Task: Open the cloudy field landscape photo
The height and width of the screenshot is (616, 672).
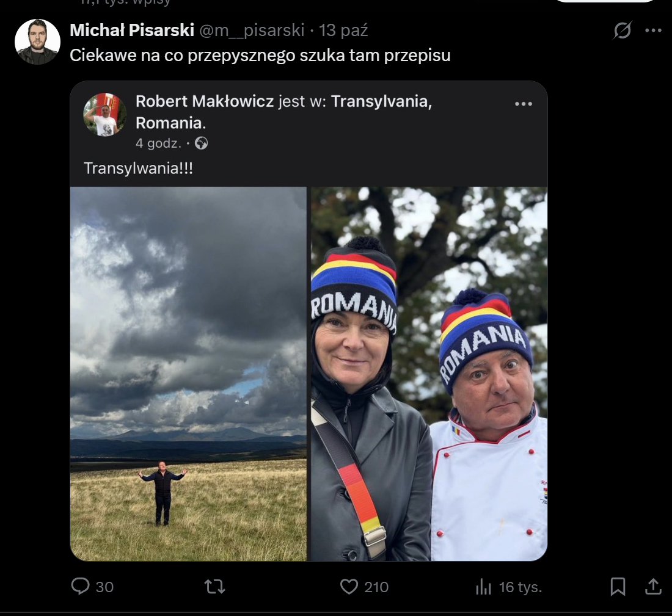Action: tap(188, 374)
